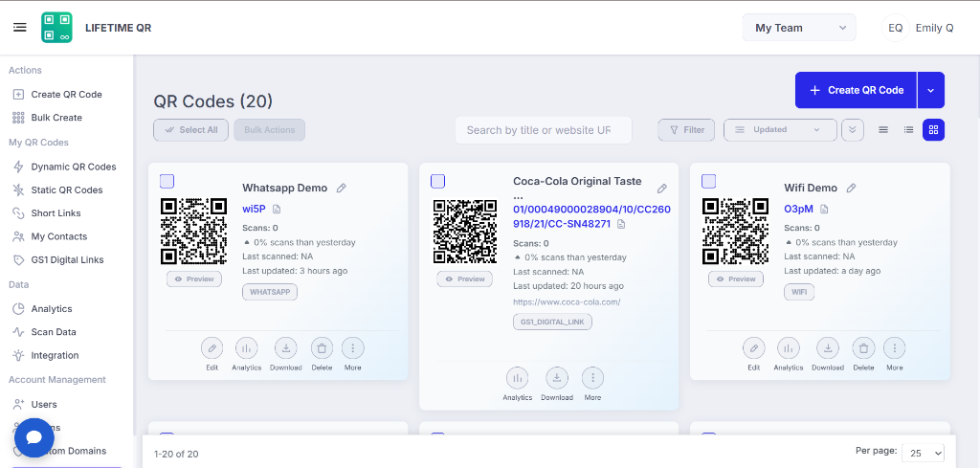Open More options on Whatsapp Demo card

pos(352,348)
